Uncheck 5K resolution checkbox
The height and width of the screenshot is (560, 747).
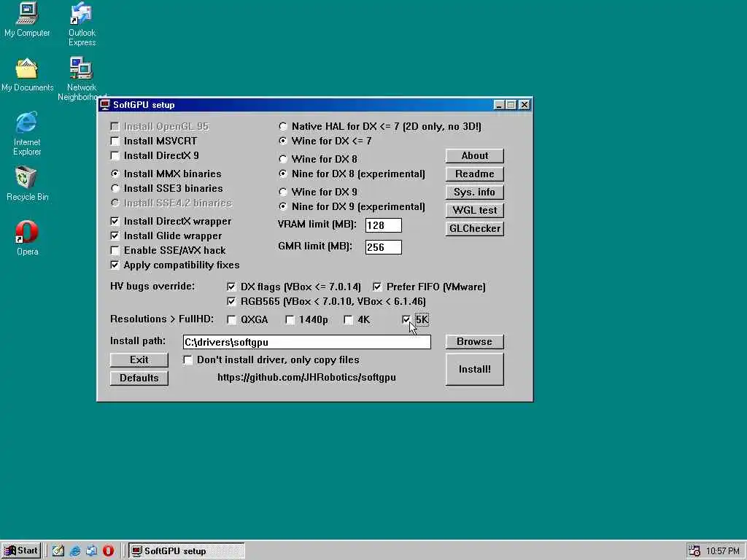pyautogui.click(x=406, y=320)
